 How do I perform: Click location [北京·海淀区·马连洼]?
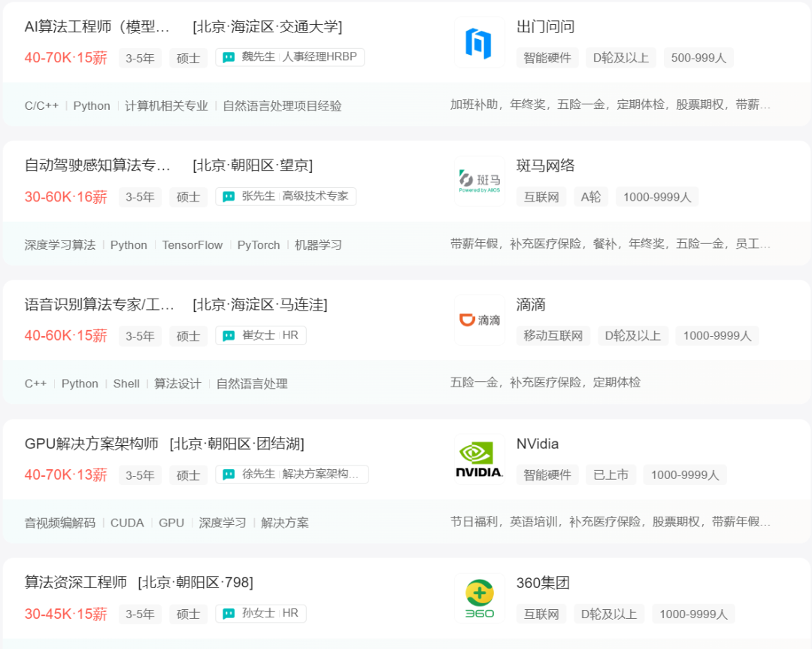(x=260, y=305)
